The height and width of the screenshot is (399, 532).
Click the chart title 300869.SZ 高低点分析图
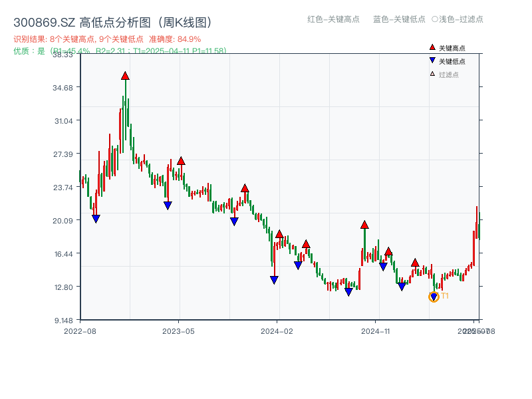click(112, 23)
